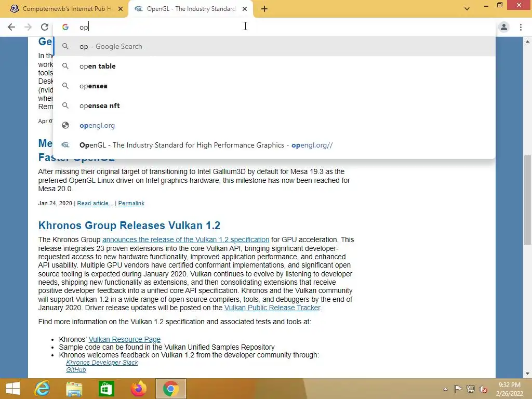Select the 'opensea nft' suggestion
This screenshot has height=399, width=532.
click(x=274, y=105)
